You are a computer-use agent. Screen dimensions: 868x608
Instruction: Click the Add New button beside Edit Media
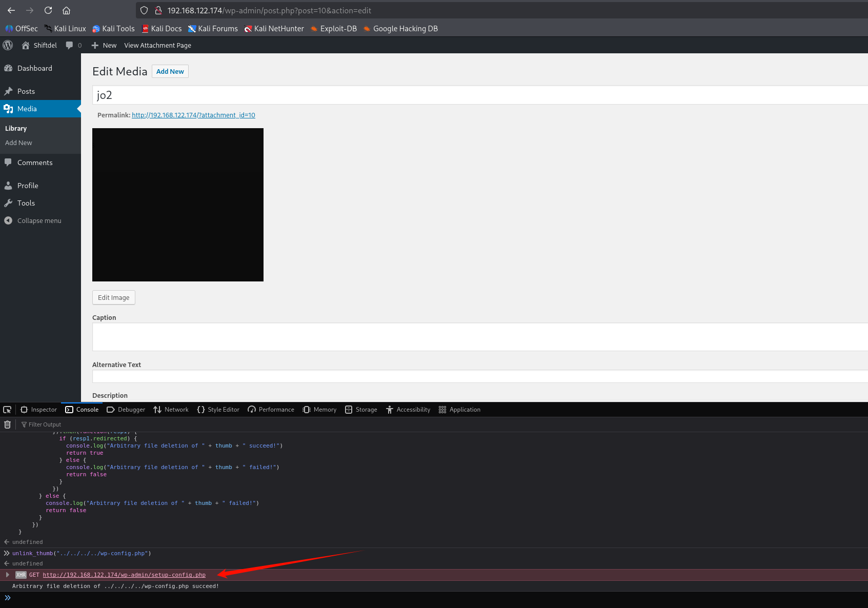(x=170, y=71)
